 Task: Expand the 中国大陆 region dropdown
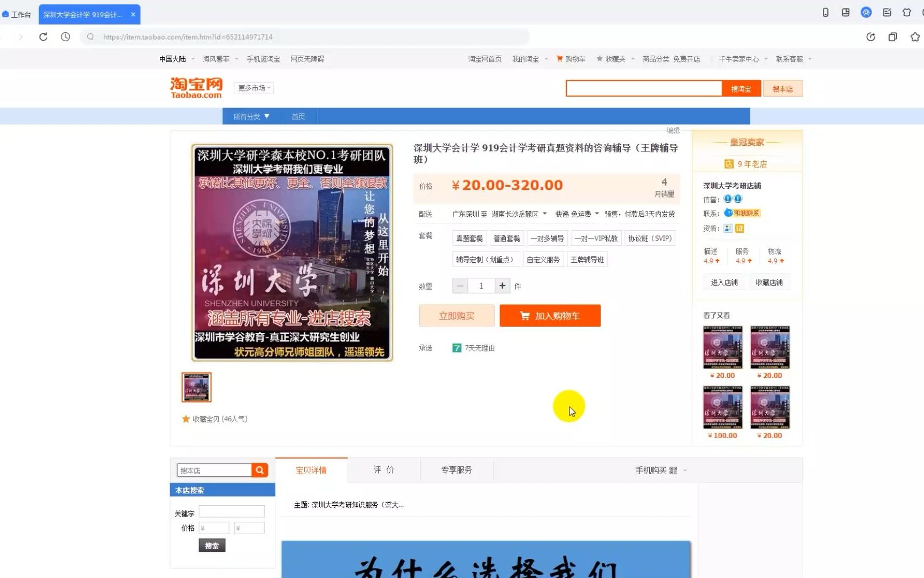pyautogui.click(x=176, y=59)
